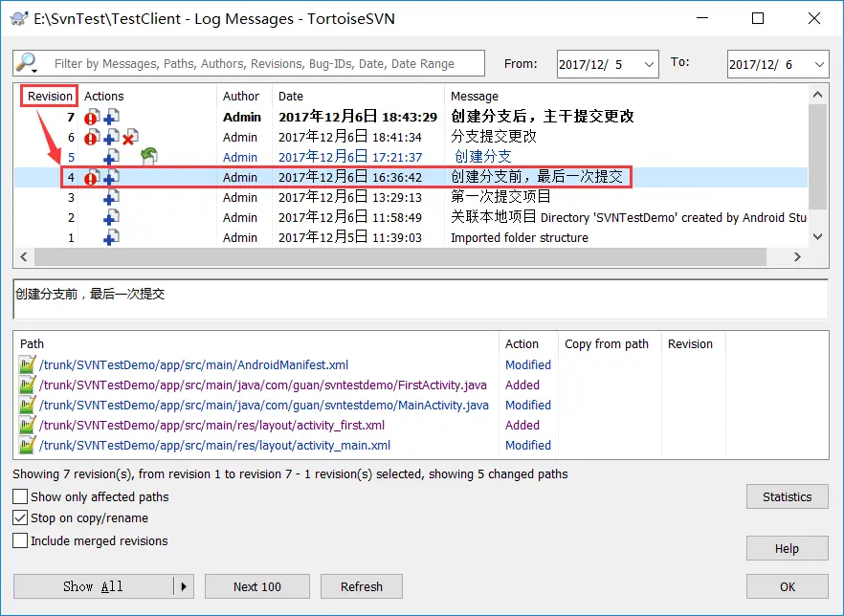Viewport: 844px width, 616px height.
Task: Click file icon beside MainActivity.java
Action: point(28,406)
